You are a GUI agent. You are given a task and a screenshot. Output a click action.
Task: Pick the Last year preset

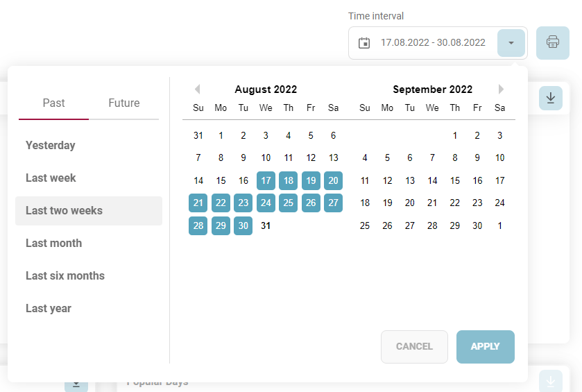point(49,309)
